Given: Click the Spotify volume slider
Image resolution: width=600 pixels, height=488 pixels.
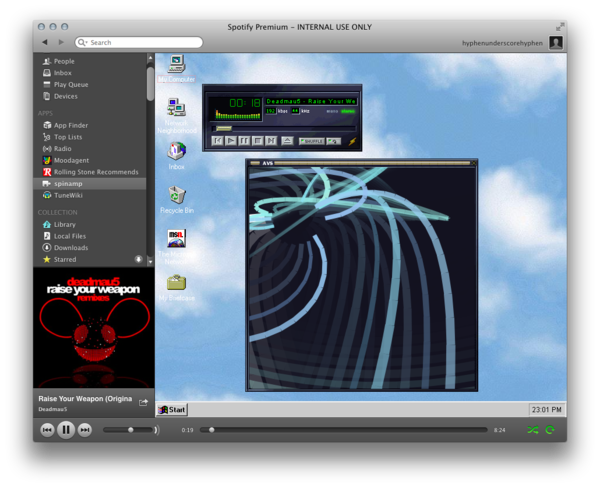Looking at the screenshot, I should click(129, 430).
